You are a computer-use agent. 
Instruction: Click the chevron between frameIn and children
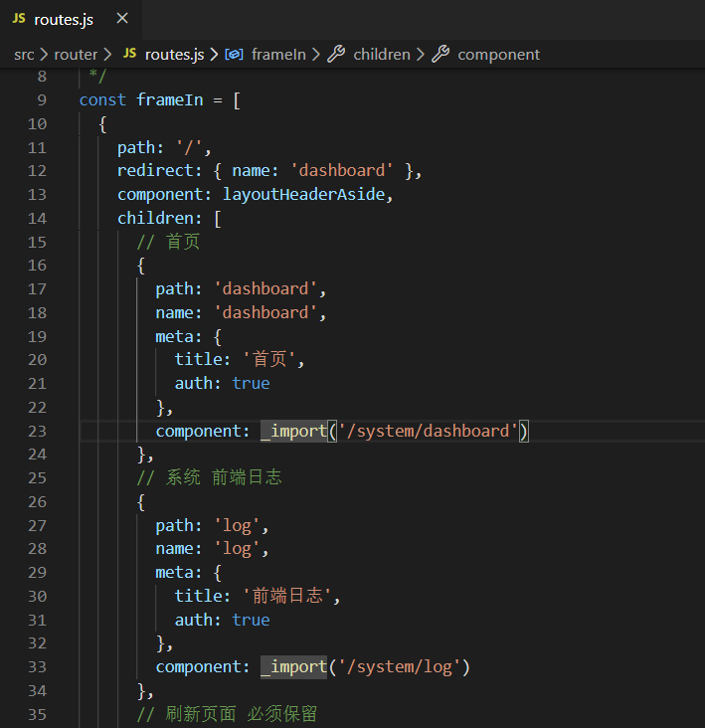pos(316,55)
